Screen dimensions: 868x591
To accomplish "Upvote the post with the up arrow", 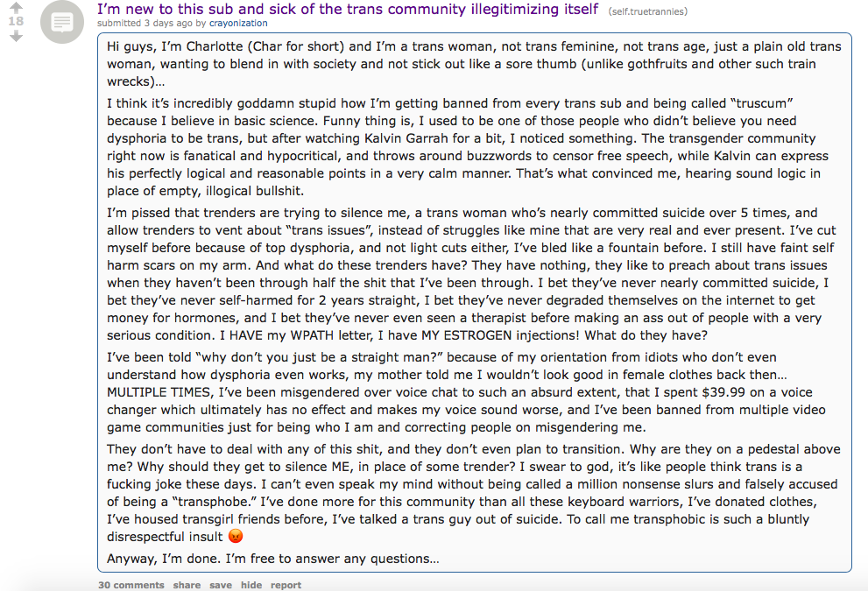I will [x=16, y=7].
